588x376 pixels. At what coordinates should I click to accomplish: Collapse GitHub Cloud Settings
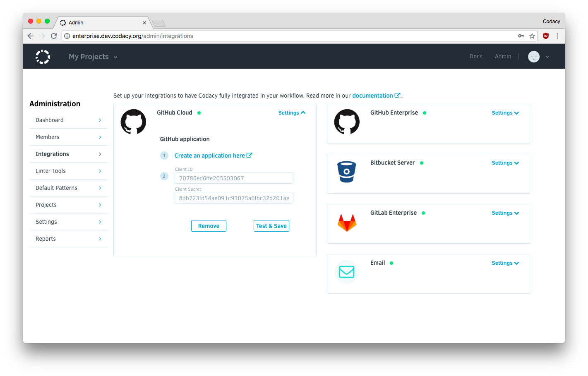point(292,113)
